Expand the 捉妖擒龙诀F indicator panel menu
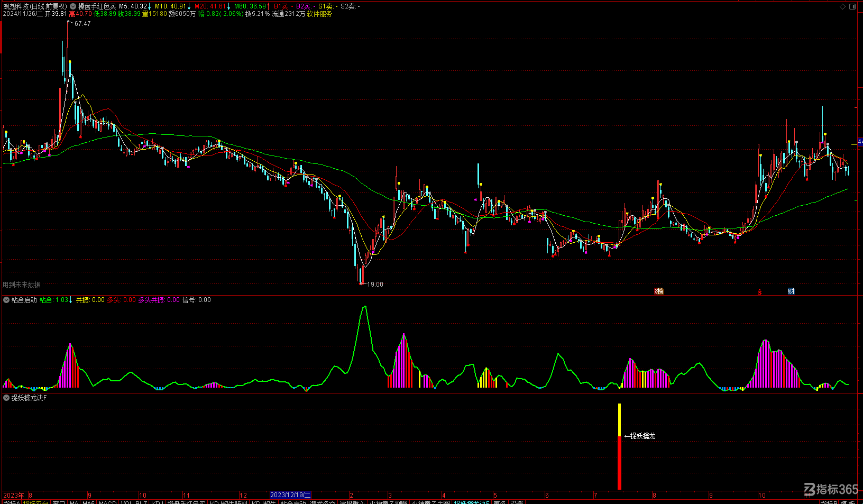Image resolution: width=863 pixels, height=504 pixels. click(x=6, y=398)
